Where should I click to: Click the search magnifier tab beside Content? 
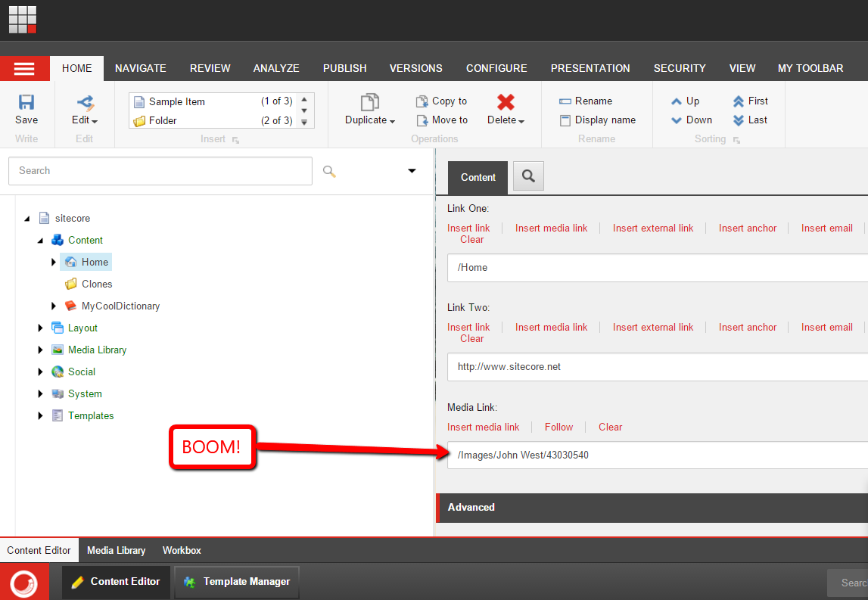point(528,176)
